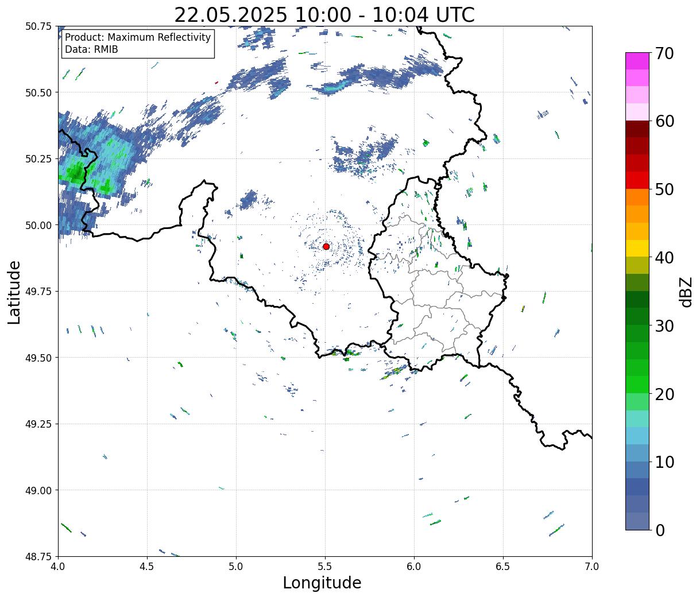Click the latitude tick label 50.75

click(38, 26)
